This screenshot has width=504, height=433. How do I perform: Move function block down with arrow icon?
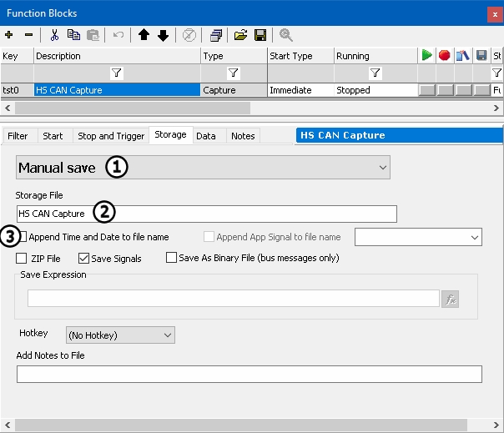click(163, 35)
